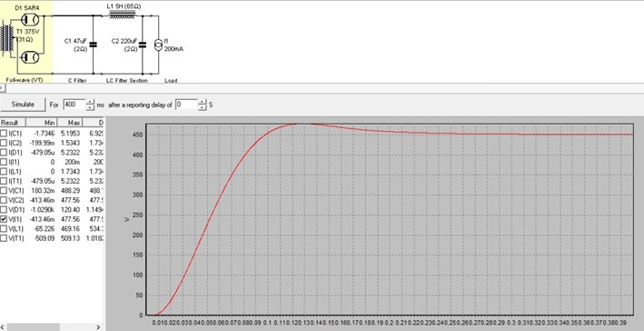Select the D1 5AR4 rectifier tube symbol

pyautogui.click(x=30, y=19)
